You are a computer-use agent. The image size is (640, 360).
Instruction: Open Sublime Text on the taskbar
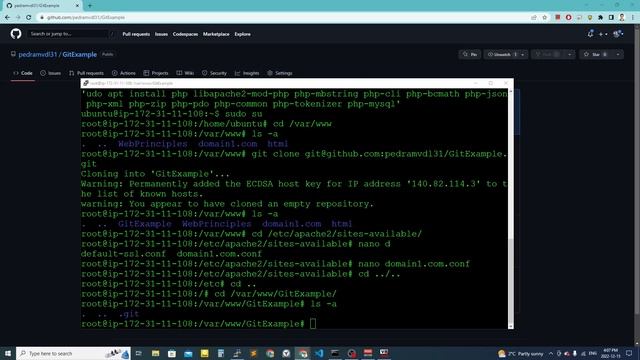(253, 353)
